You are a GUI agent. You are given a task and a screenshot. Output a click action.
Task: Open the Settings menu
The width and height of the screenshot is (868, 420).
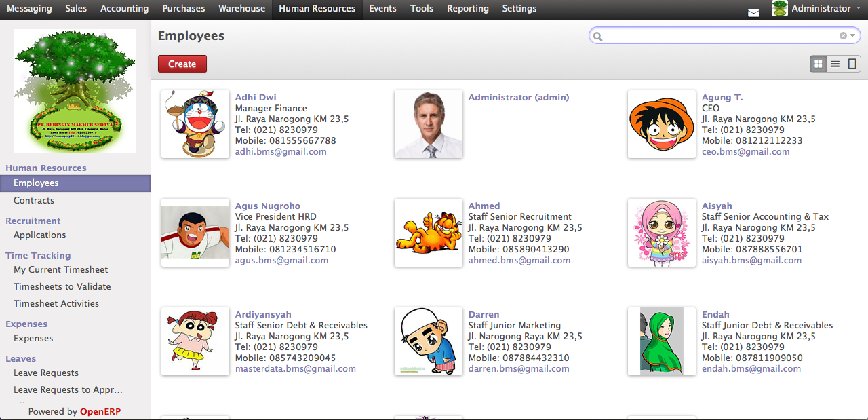(519, 9)
